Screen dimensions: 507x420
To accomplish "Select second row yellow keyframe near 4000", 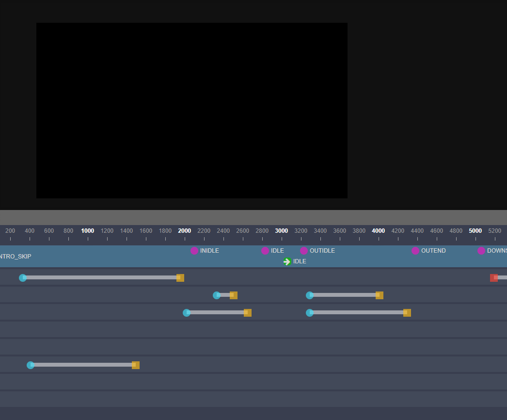I will (379, 295).
